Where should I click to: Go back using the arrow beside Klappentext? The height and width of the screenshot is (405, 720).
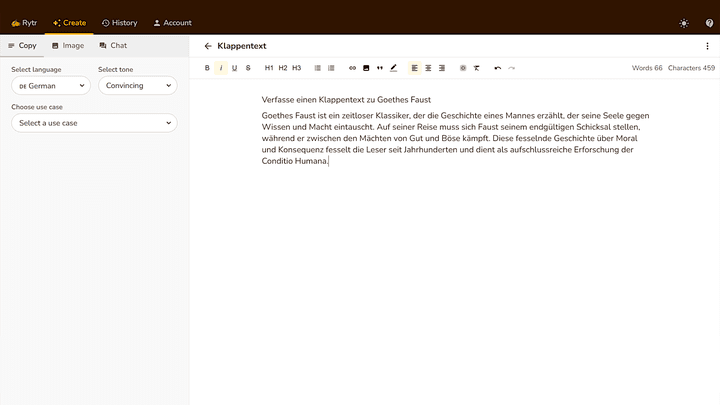click(x=208, y=46)
